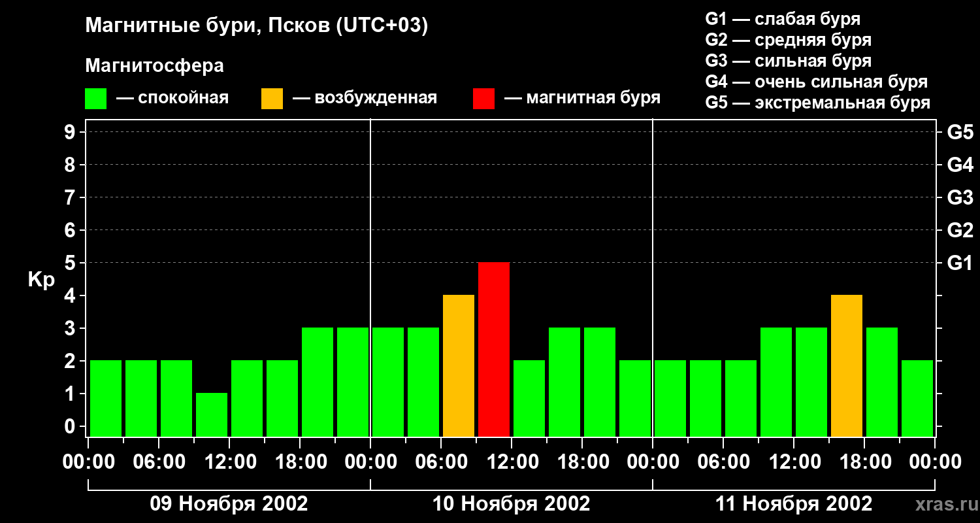Click 'G5 — экстремальная буря' legend line
Screen dimensions: 980x523
tap(817, 103)
